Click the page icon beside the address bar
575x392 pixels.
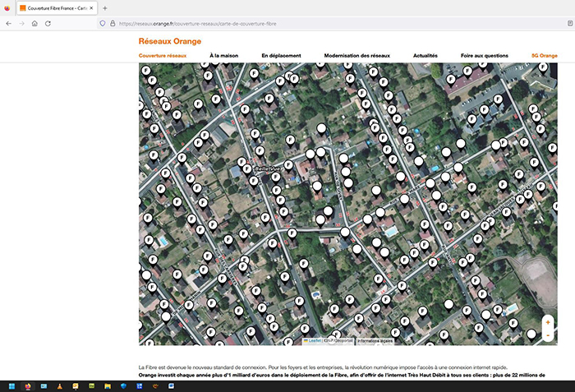pos(570,24)
